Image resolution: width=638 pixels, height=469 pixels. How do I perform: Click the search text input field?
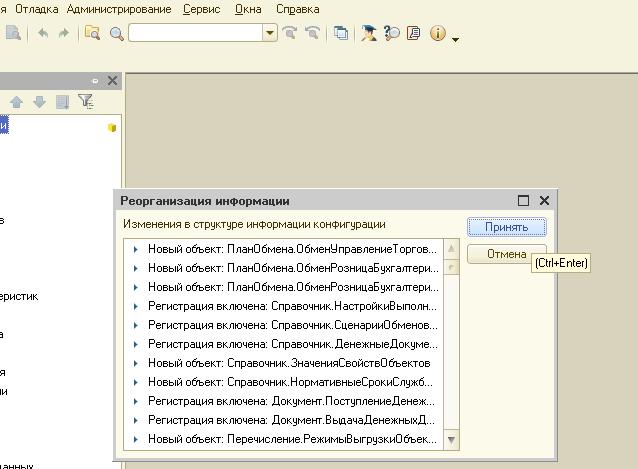(x=196, y=33)
